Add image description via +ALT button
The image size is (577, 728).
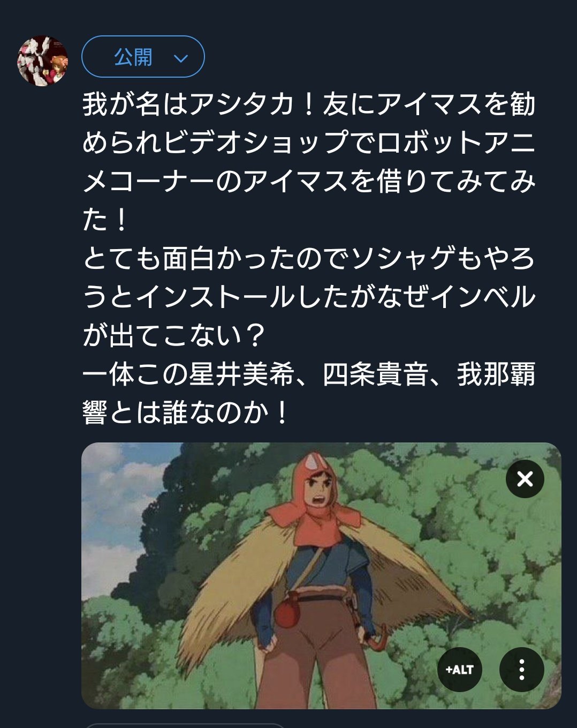point(459,670)
